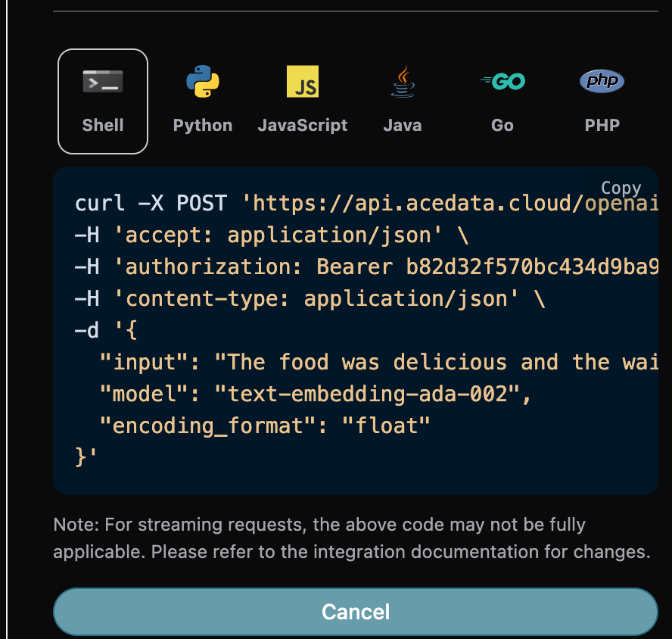Switch to the Go tab label
This screenshot has width=672, height=639.
[502, 125]
